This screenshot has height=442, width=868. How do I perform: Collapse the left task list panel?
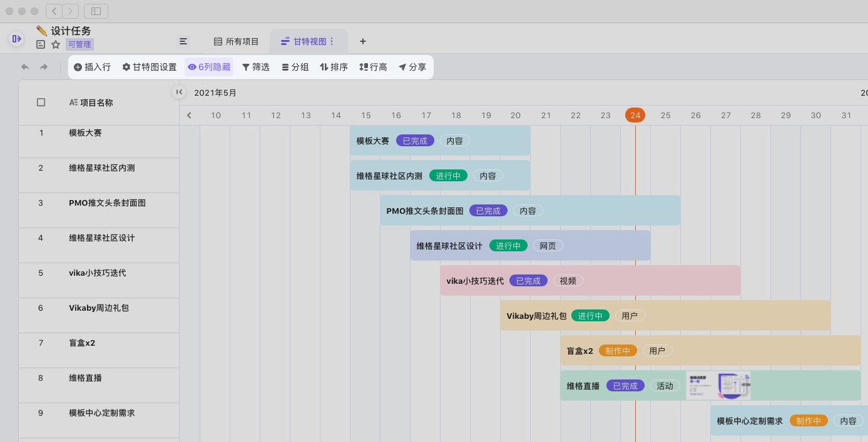tap(179, 92)
